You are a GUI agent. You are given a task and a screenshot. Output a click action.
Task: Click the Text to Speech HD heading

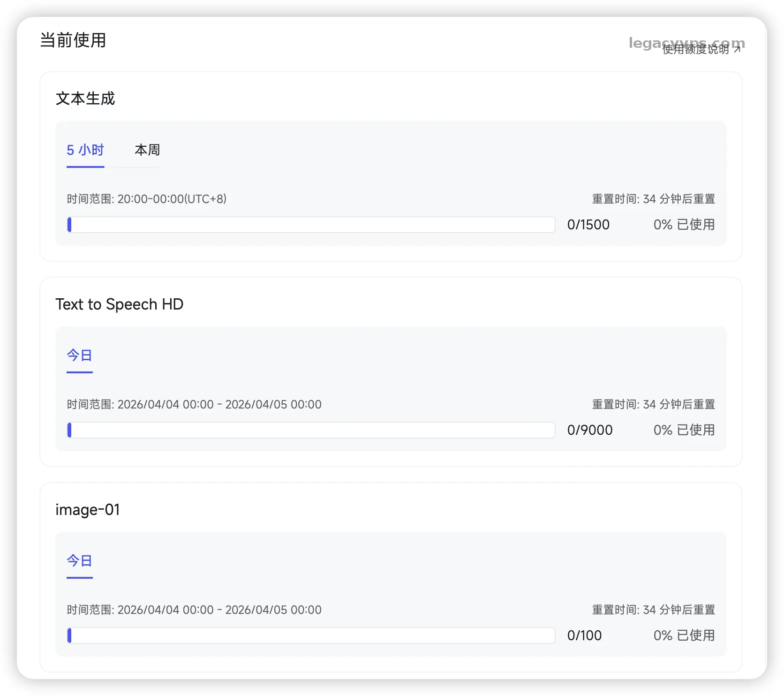click(119, 304)
